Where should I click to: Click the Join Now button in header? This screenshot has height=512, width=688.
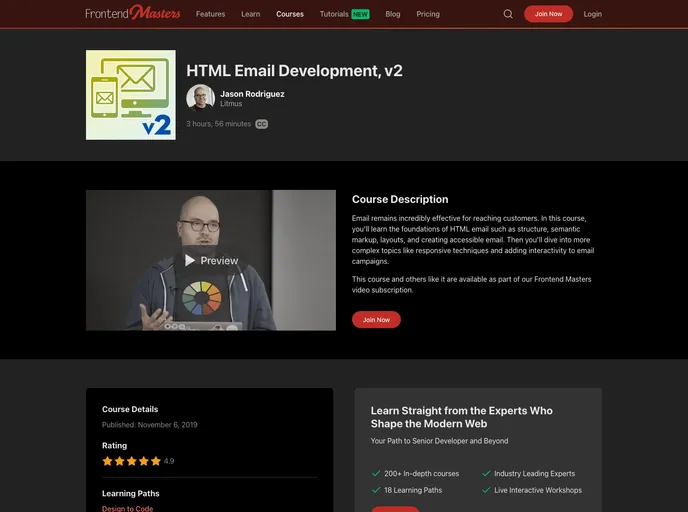pyautogui.click(x=548, y=14)
